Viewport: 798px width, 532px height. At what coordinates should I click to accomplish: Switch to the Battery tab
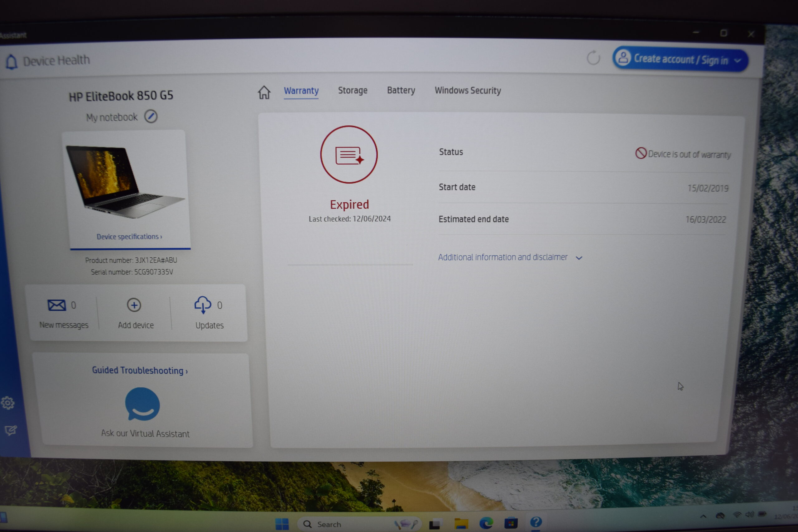point(401,90)
